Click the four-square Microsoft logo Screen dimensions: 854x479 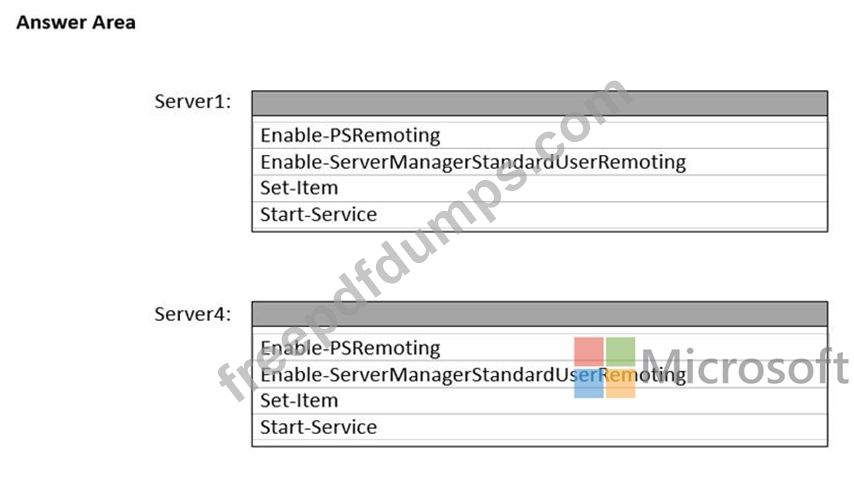coord(605,367)
